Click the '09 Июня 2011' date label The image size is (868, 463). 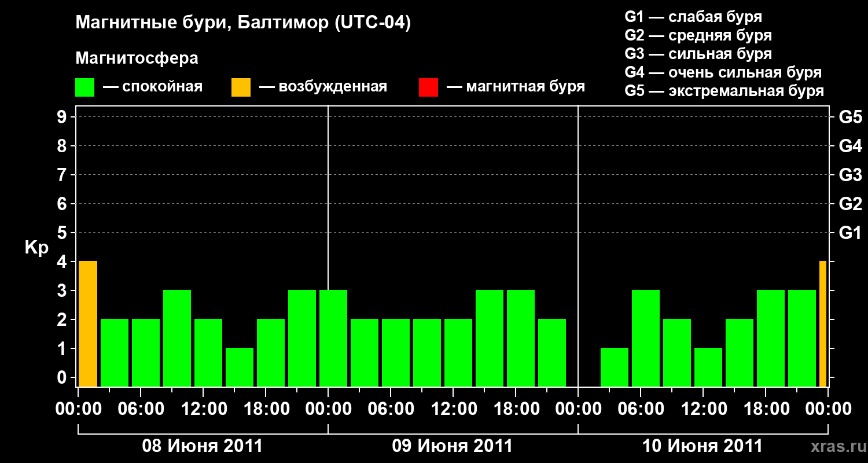tap(453, 446)
